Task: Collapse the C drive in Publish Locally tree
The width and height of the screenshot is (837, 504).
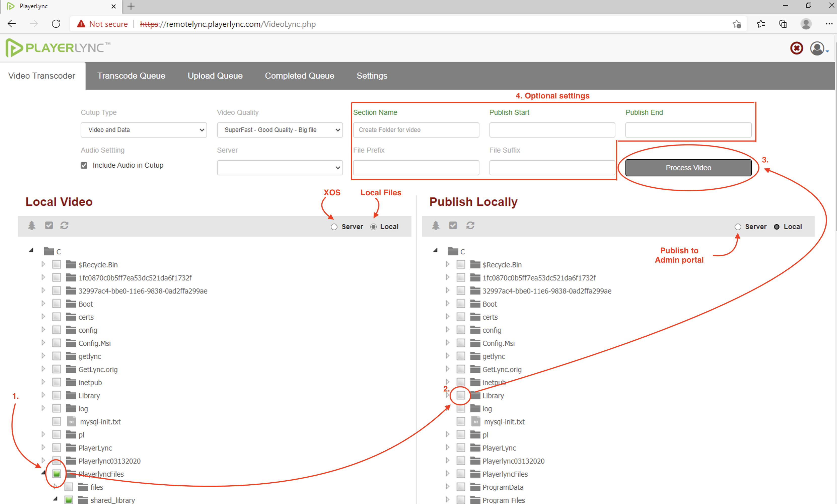Action: (x=435, y=250)
